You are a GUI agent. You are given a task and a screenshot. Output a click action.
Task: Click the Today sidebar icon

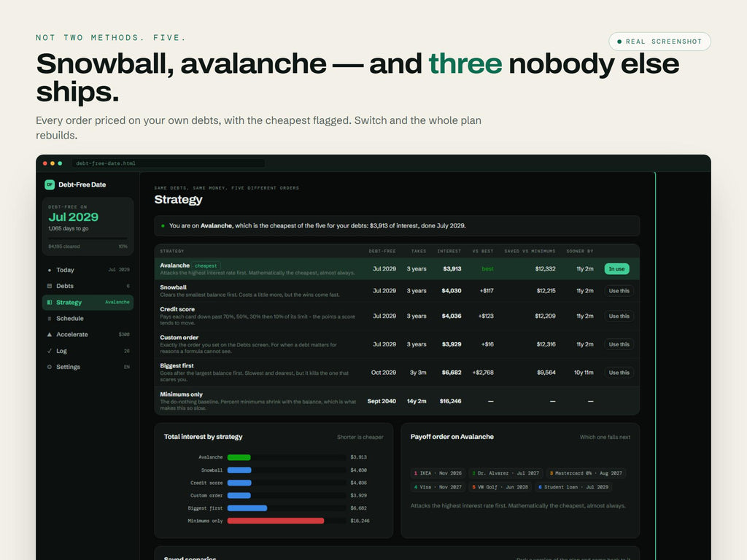click(49, 270)
